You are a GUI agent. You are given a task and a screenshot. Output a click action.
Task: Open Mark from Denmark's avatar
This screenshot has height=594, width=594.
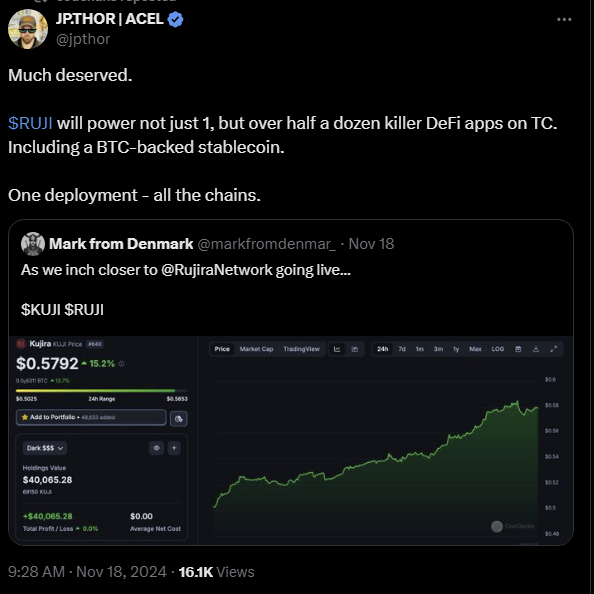[33, 244]
